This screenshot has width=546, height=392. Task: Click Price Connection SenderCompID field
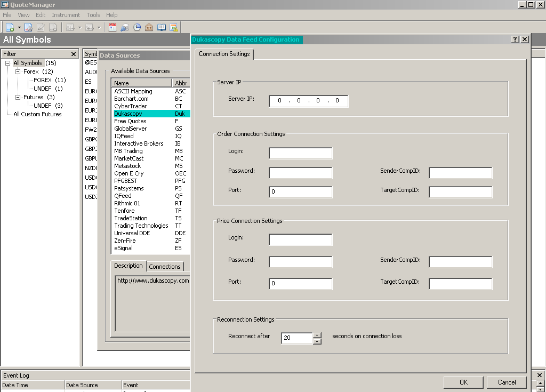click(x=460, y=262)
